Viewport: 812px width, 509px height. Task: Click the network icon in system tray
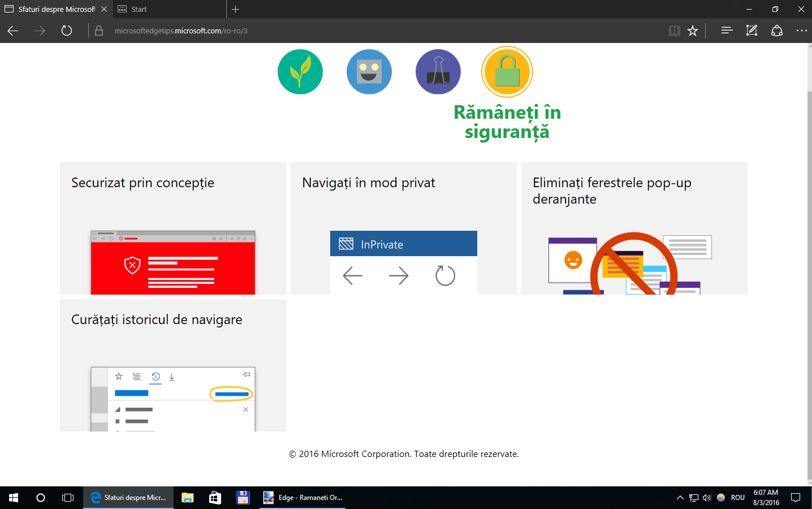[x=694, y=498]
